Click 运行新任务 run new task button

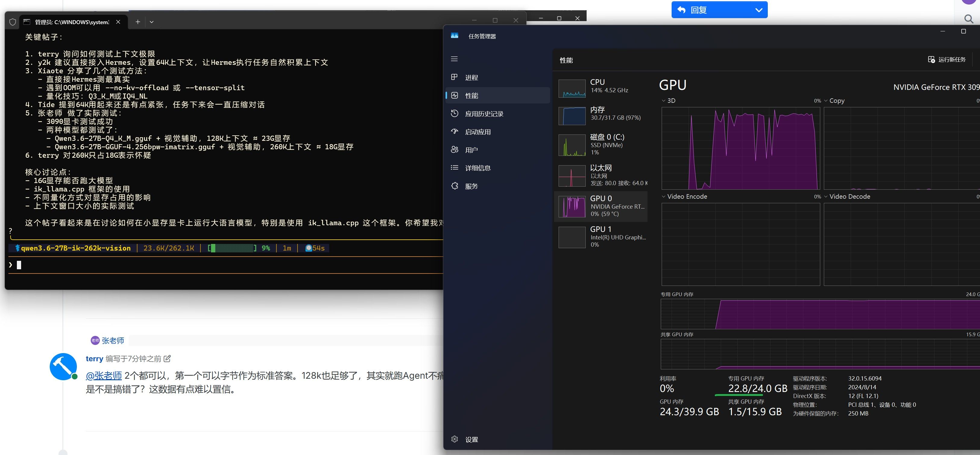(947, 60)
